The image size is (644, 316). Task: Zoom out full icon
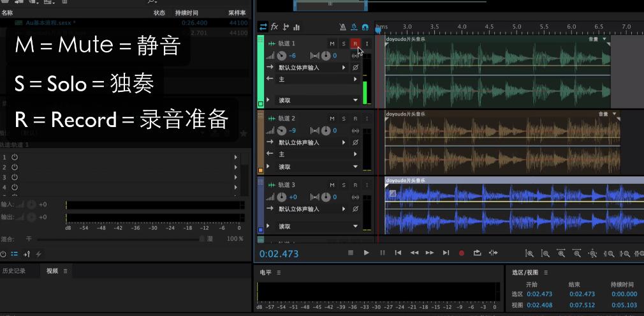pos(592,253)
